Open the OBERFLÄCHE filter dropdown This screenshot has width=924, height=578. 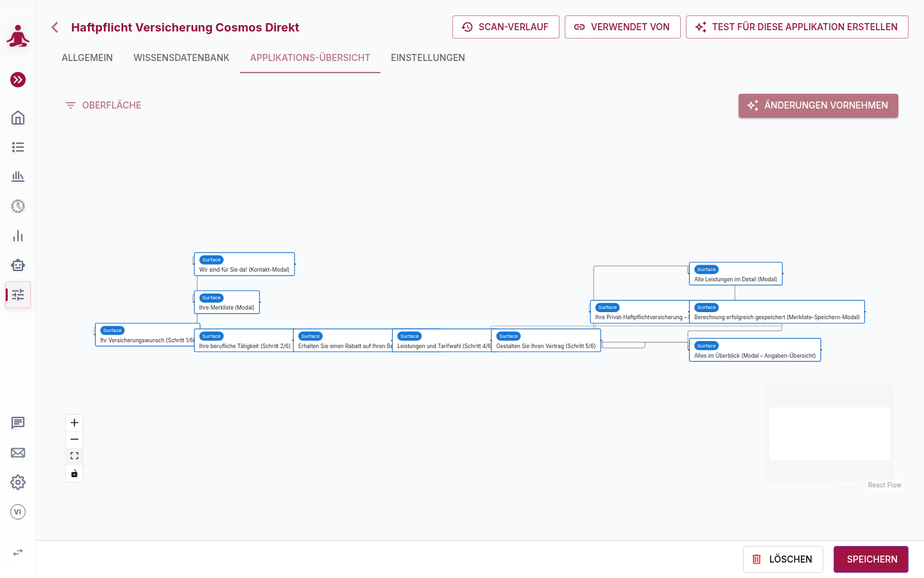[x=103, y=105]
